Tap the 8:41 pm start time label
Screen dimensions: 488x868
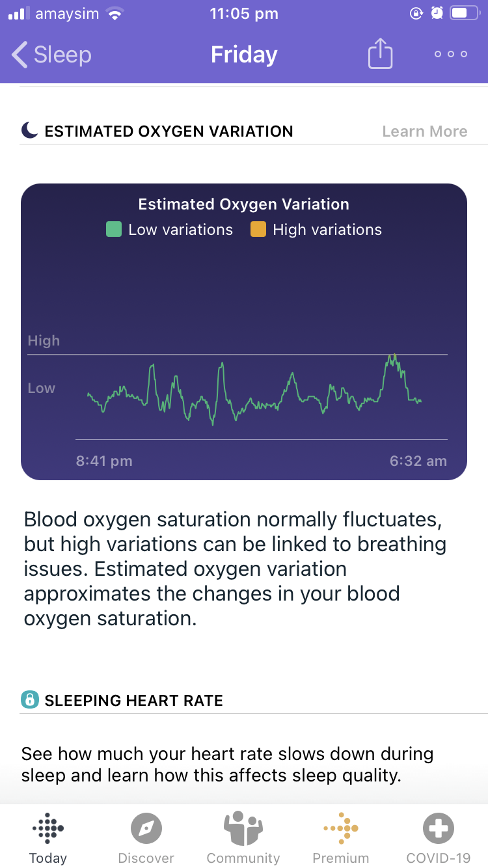(x=104, y=461)
